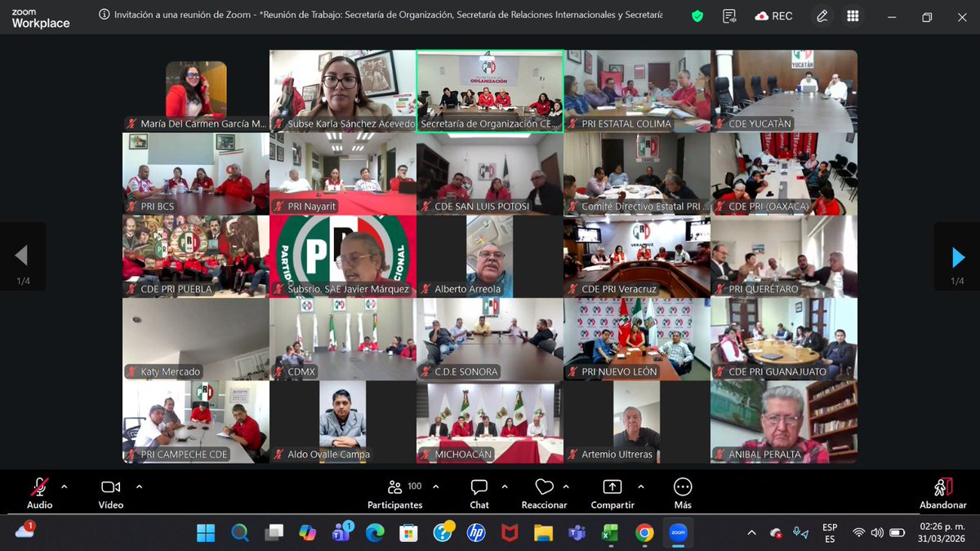The image size is (980, 551).
Task: Open Google Chrome from taskbar
Action: coord(644,533)
